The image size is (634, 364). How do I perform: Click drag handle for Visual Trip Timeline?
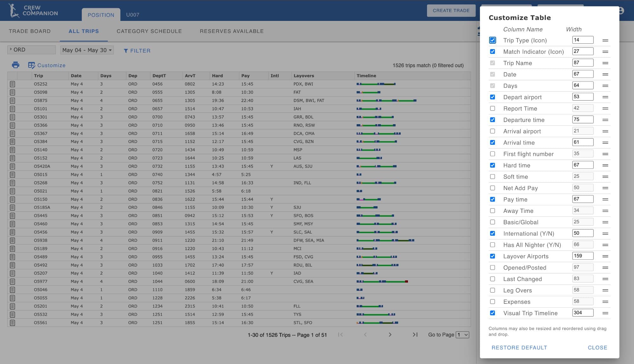pyautogui.click(x=605, y=313)
